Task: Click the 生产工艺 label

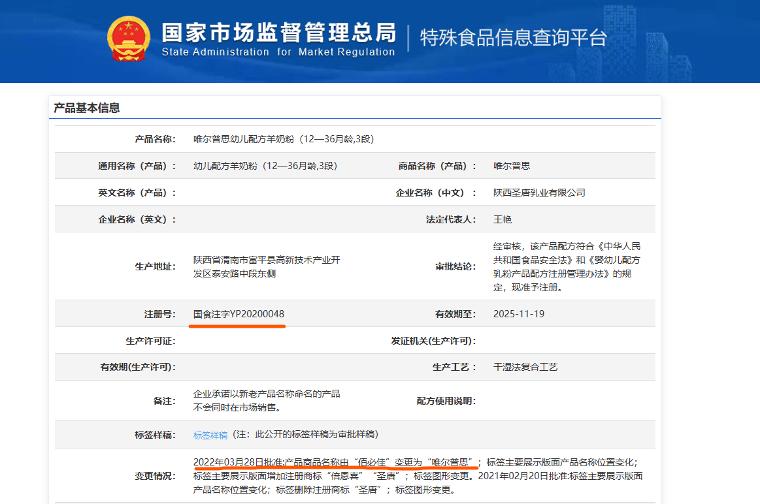Action: [x=455, y=367]
